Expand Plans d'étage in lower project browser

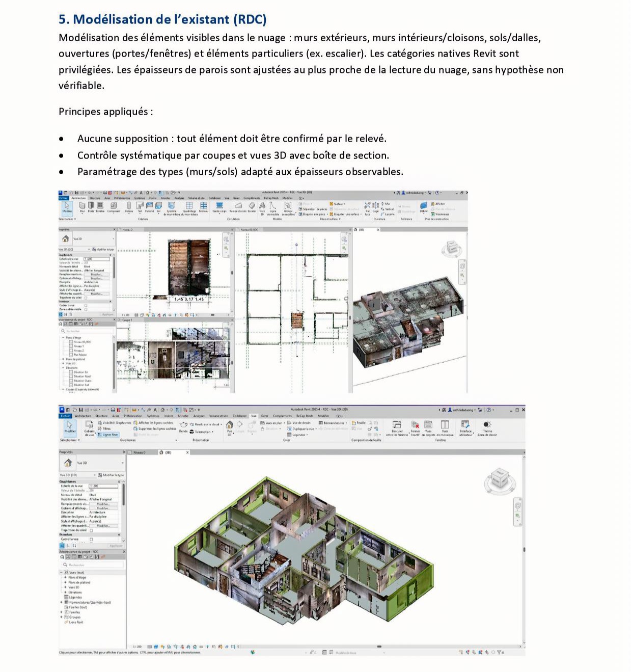(65, 577)
